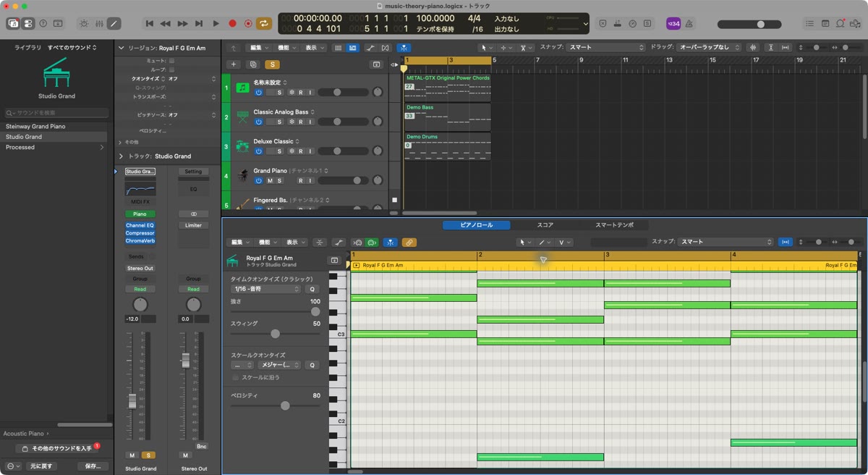The height and width of the screenshot is (475, 868).
Task: Select the Classic Analog Bass track header
Action: (x=304, y=117)
